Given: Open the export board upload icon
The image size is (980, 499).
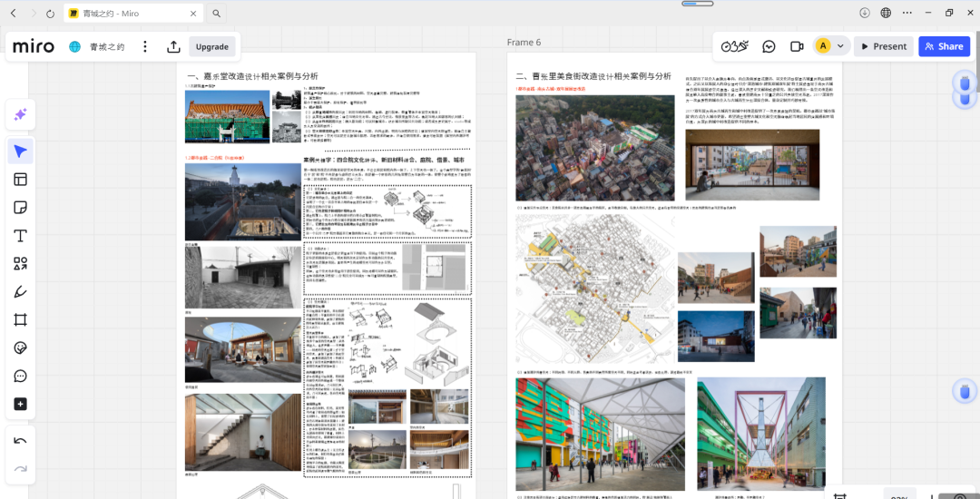Looking at the screenshot, I should point(173,46).
